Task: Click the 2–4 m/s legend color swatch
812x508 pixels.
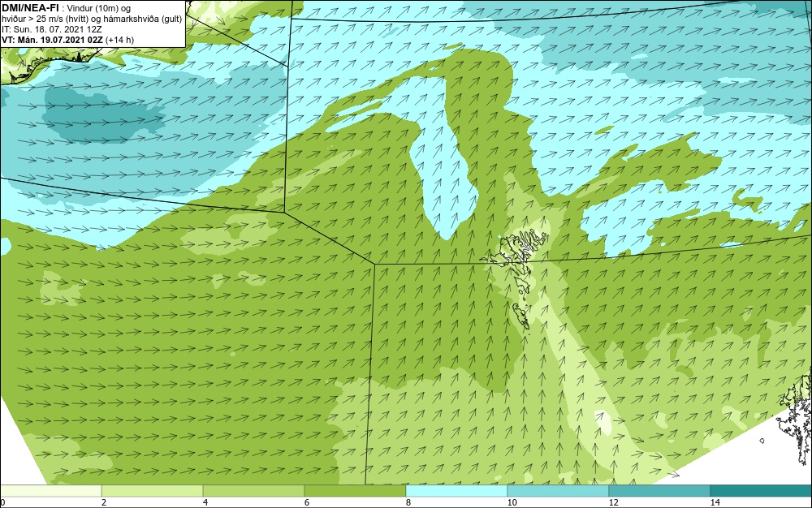Action: [153, 491]
